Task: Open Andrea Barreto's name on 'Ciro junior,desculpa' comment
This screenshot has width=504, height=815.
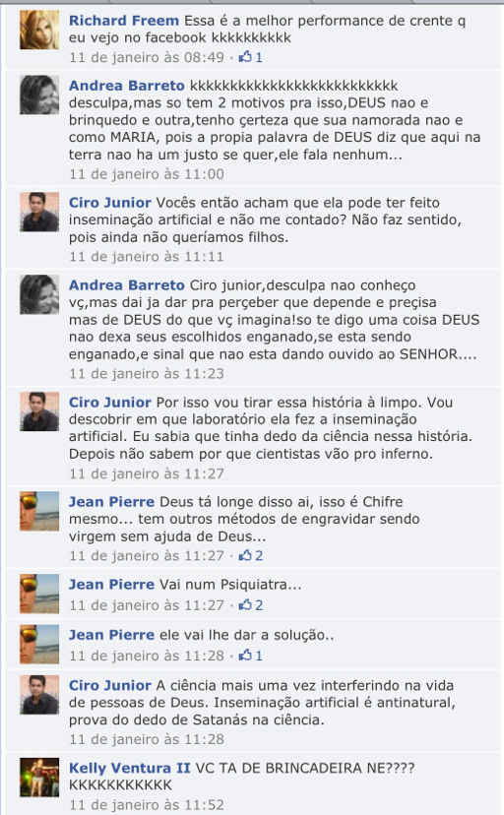Action: pos(127,284)
